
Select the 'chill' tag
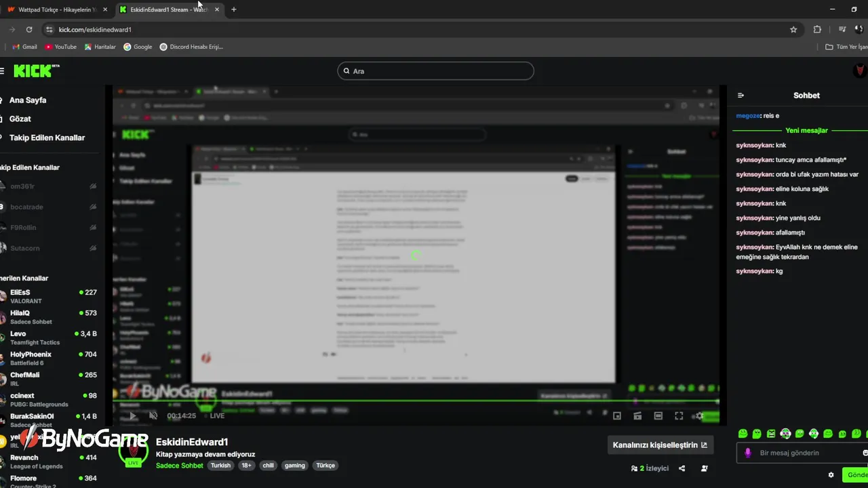pos(268,466)
